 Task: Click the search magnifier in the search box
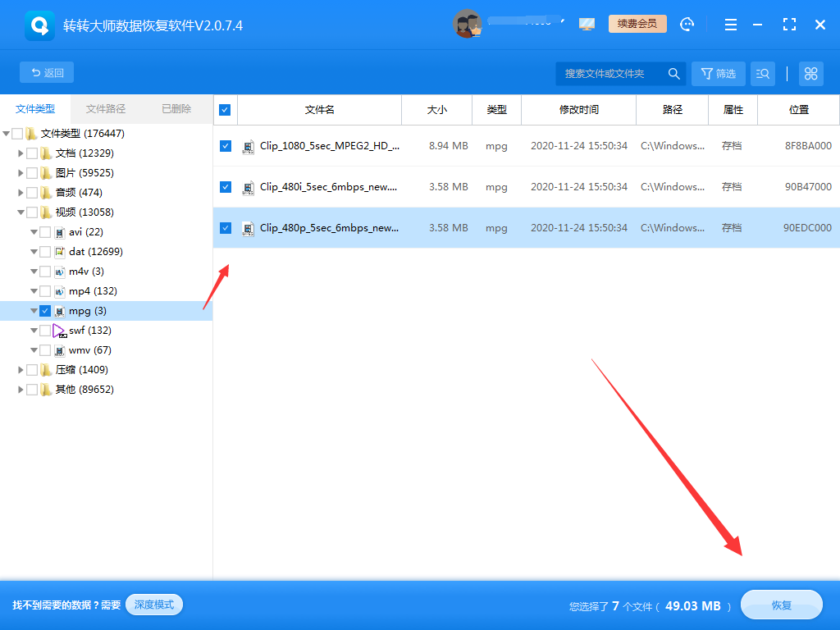pyautogui.click(x=673, y=73)
